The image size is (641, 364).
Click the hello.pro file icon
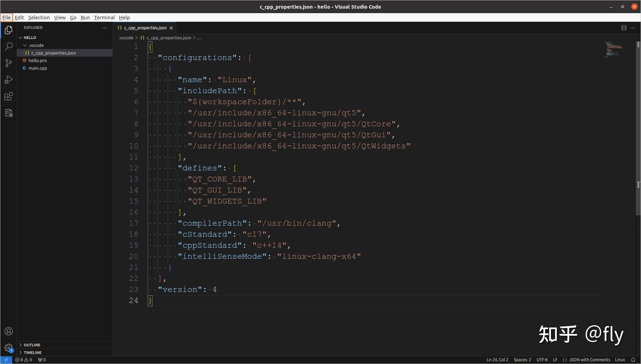click(24, 60)
